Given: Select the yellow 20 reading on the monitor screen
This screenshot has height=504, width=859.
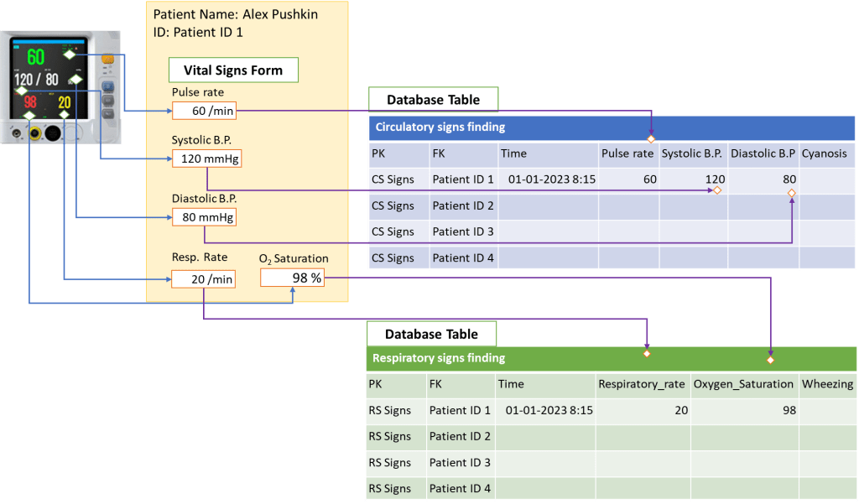Looking at the screenshot, I should tap(64, 101).
